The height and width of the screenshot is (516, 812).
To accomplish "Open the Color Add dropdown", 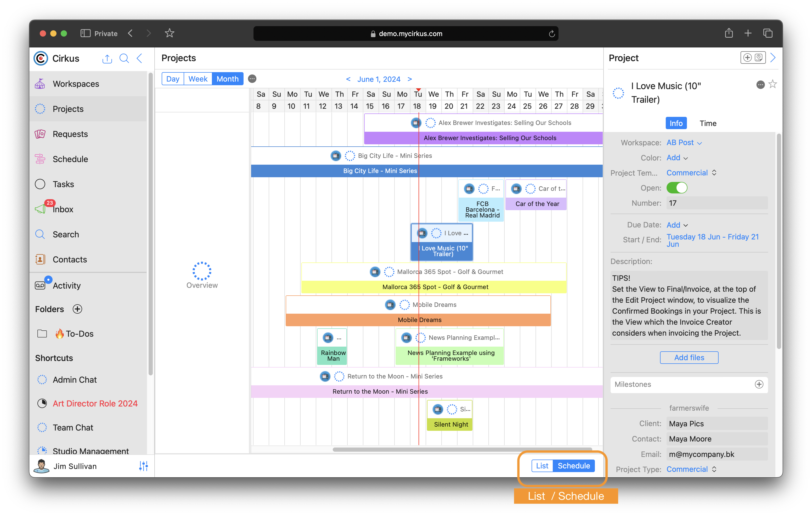I will click(677, 158).
